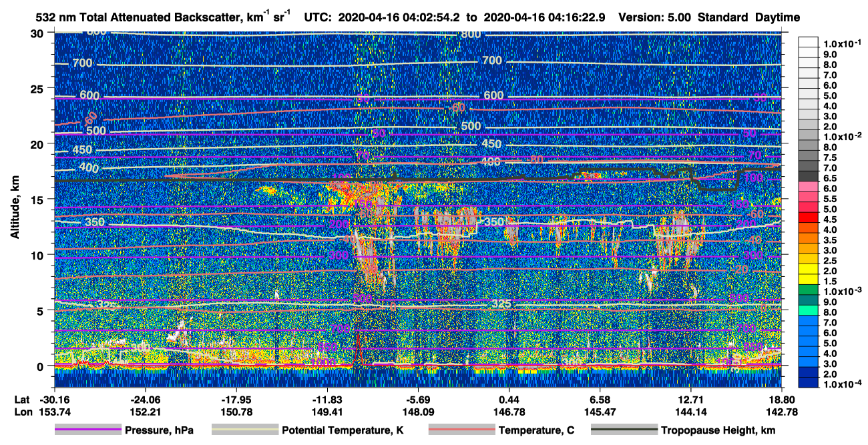Image resolution: width=868 pixels, height=445 pixels.
Task: Click the latitude value '-17.95'
Action: [236, 399]
